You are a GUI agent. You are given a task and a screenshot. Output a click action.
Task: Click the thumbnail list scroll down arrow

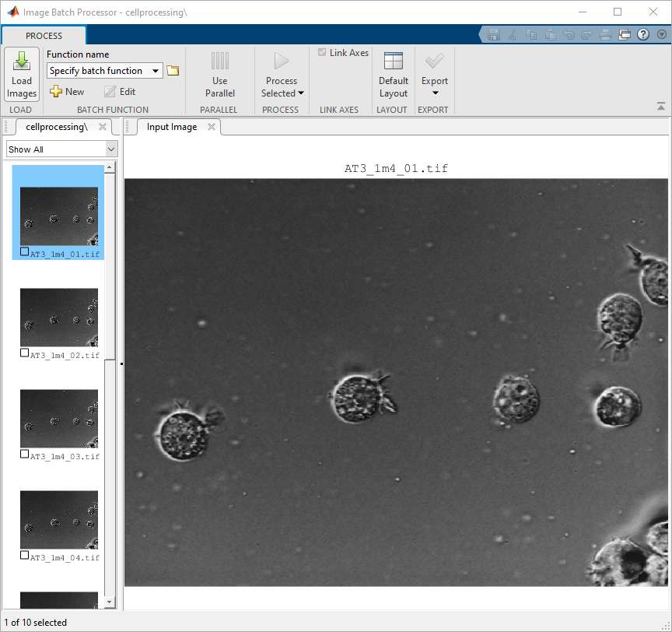coord(110,602)
